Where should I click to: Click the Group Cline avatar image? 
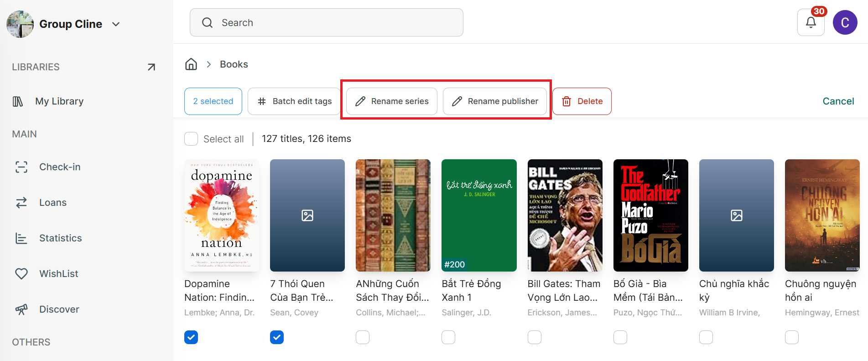pos(20,24)
